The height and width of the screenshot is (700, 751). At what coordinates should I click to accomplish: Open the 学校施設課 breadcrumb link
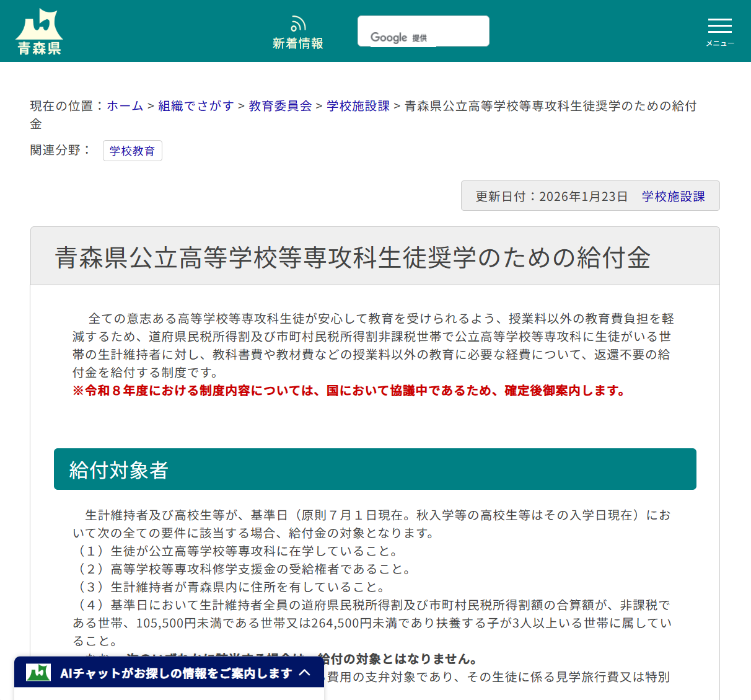click(x=358, y=106)
